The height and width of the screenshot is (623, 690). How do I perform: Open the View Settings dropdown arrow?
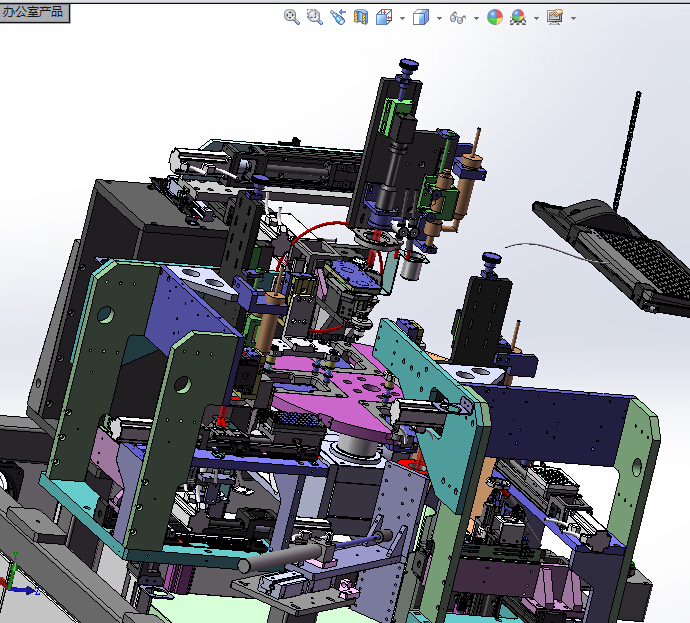tap(572, 18)
